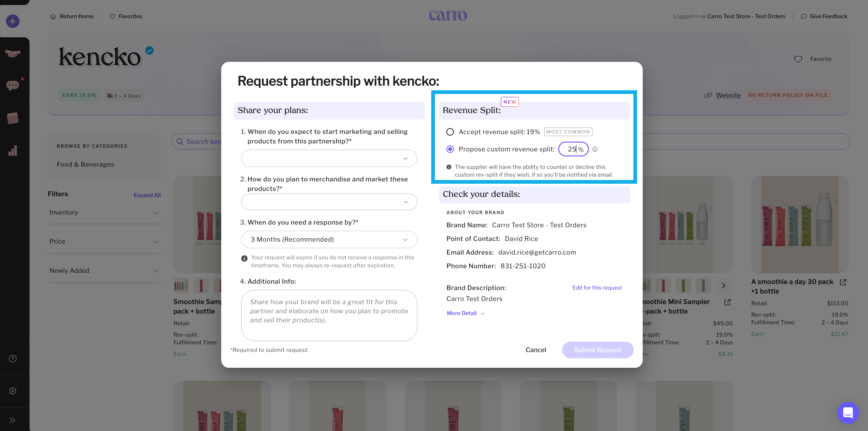
Task: Select Propose custom revenue split option
Action: pyautogui.click(x=450, y=149)
